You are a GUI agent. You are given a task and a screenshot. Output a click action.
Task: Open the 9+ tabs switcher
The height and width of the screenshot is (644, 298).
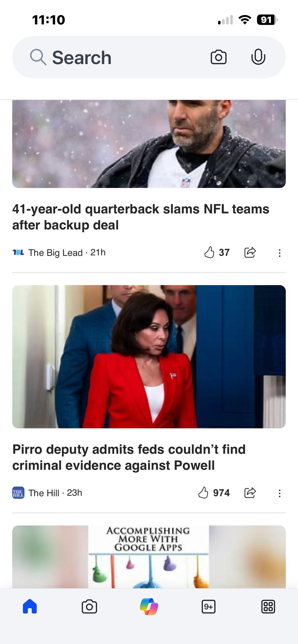[x=208, y=607]
